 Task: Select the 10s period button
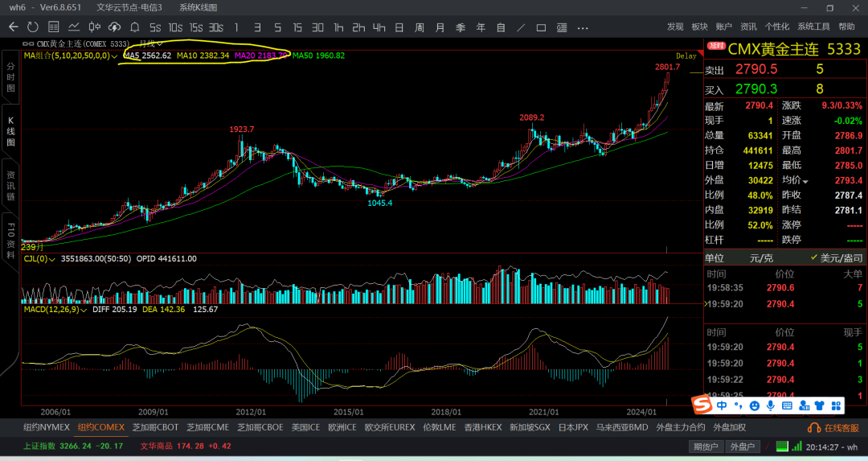coord(175,27)
